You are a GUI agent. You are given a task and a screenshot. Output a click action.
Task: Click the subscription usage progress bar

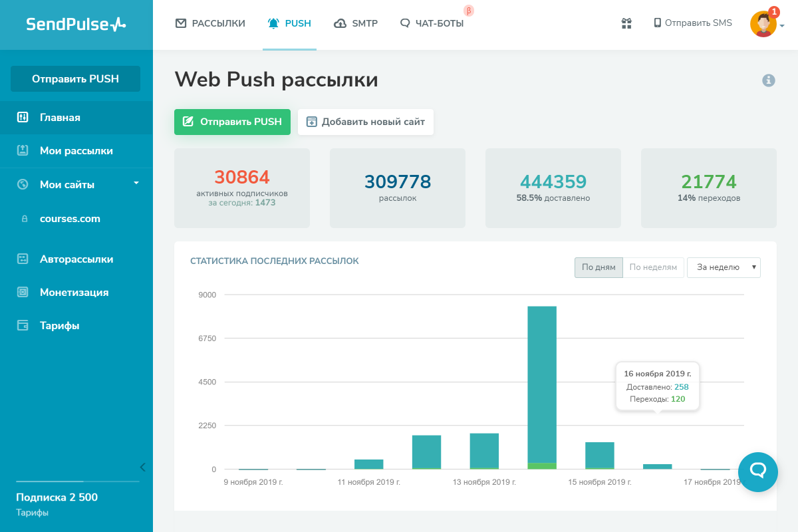tap(78, 481)
